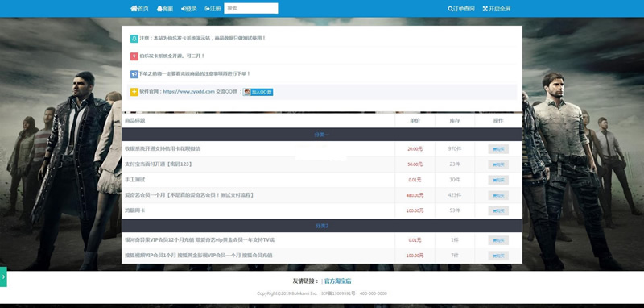This screenshot has width=644, height=308.
Task: Click the 7件 stock cell
Action: [455, 256]
